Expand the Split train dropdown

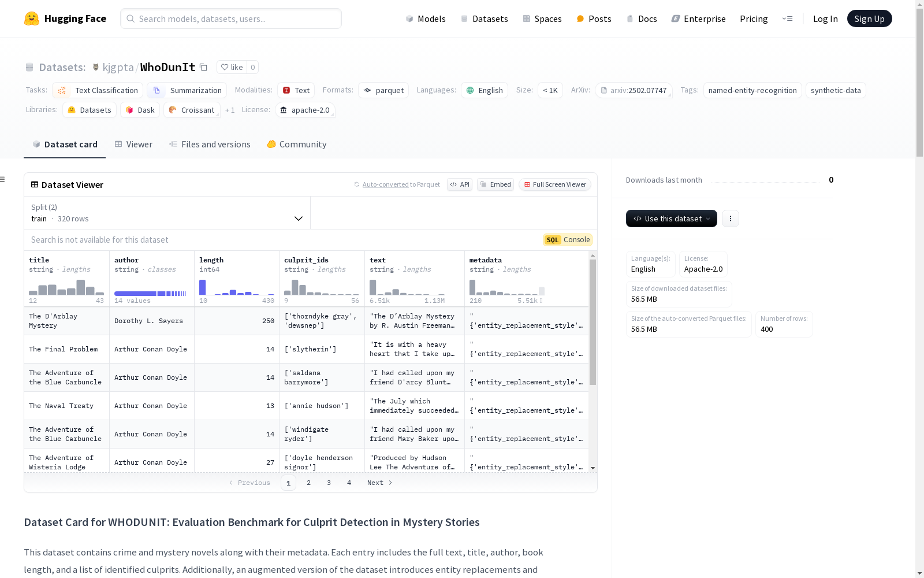[167, 213]
